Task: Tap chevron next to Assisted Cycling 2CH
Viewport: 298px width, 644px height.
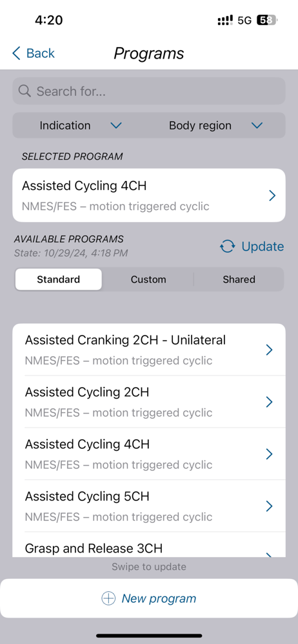Action: pos(269,402)
